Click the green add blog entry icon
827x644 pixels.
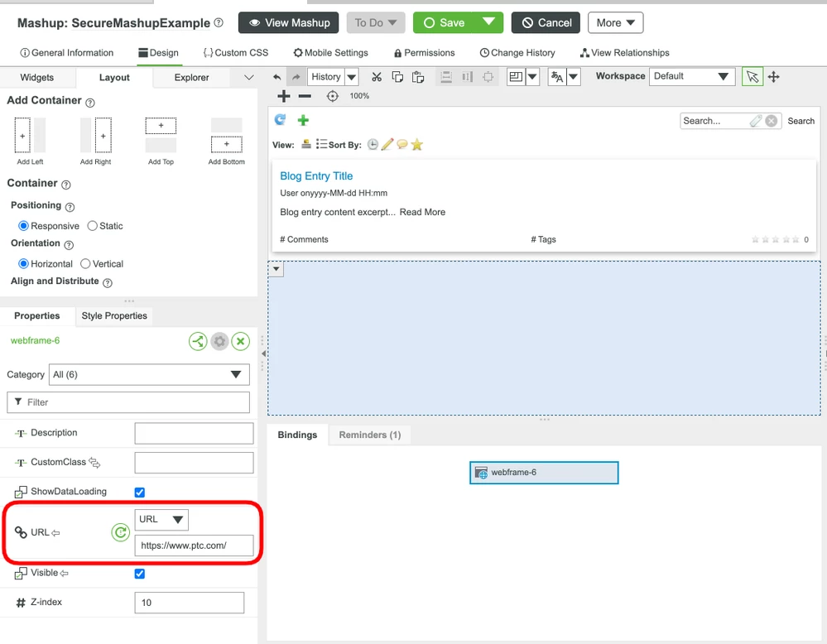tap(303, 120)
